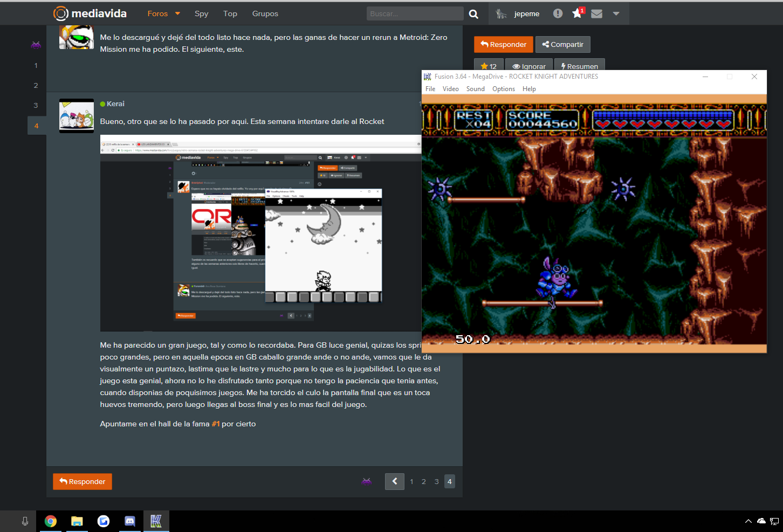Open the alerts exclamation icon

click(x=558, y=13)
